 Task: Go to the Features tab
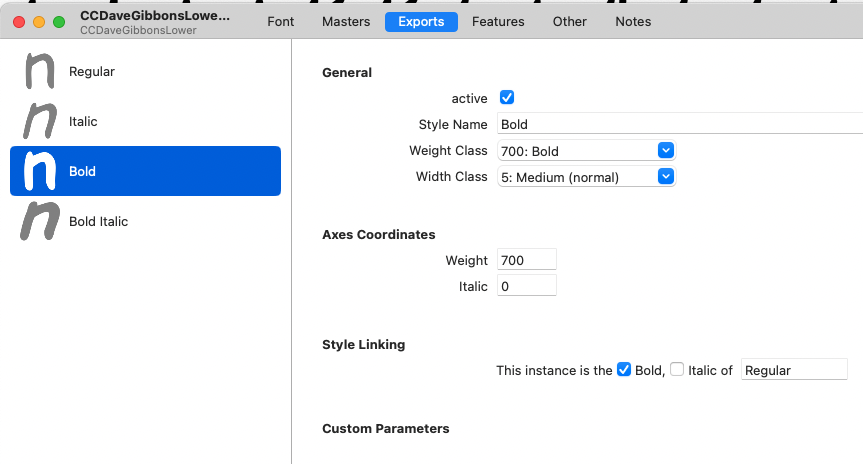[499, 22]
